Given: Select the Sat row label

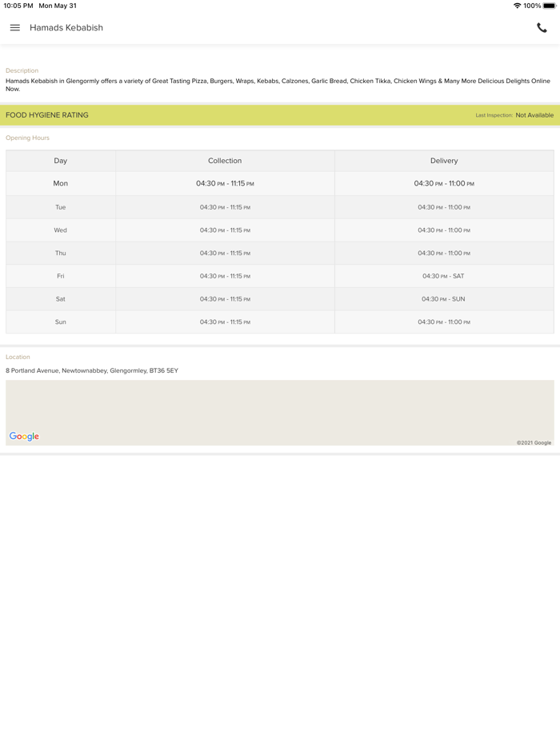Looking at the screenshot, I should [x=61, y=299].
